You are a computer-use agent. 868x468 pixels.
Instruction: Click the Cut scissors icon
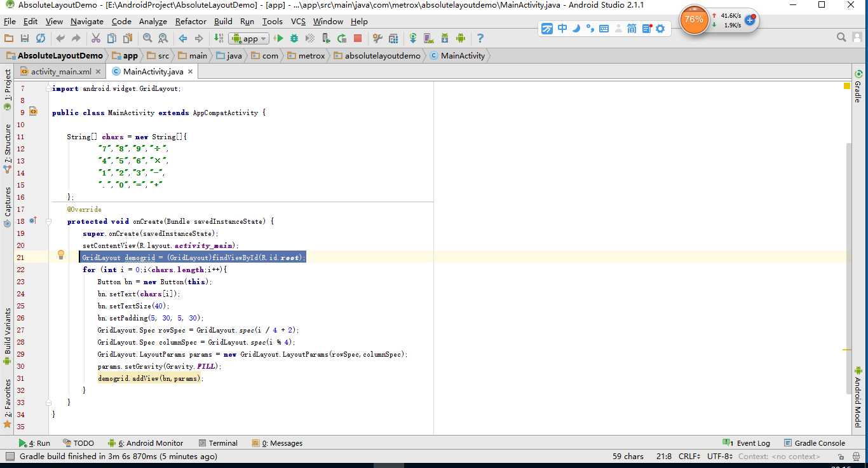(96, 38)
